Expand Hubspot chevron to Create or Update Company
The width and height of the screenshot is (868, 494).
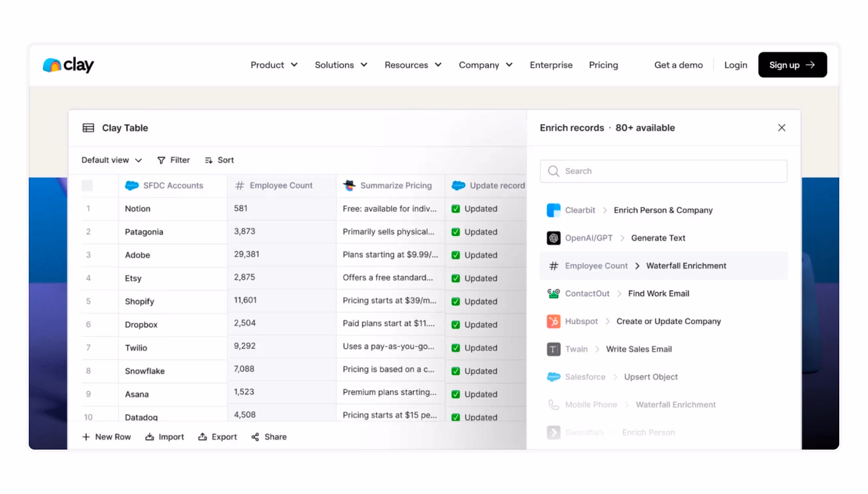pos(607,321)
